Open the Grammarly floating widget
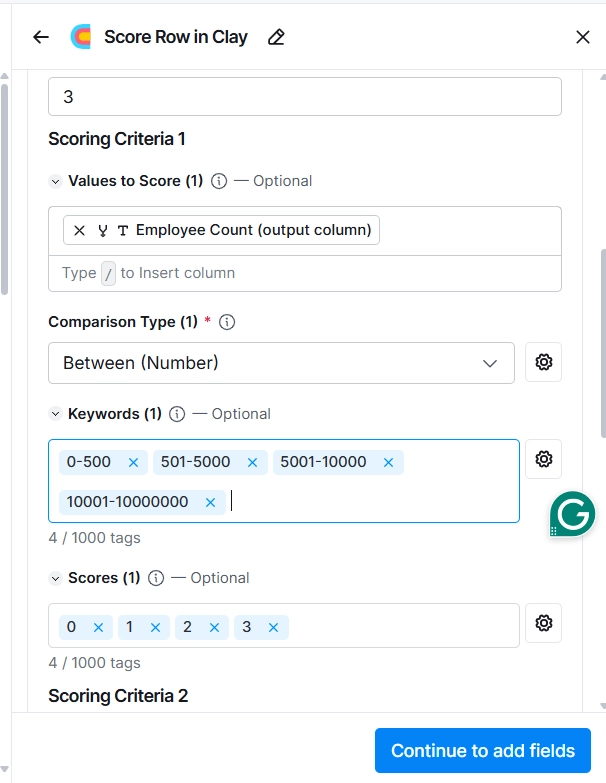The image size is (606, 783). point(572,514)
